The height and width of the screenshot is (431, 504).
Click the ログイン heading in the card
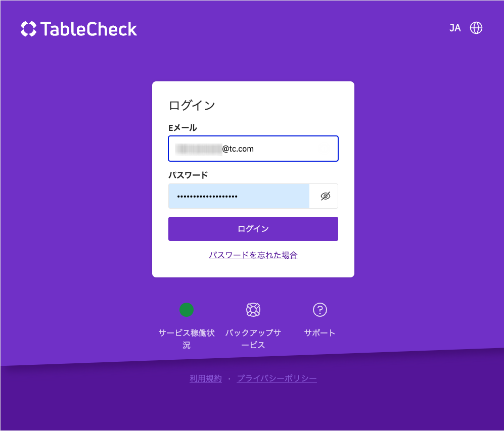[192, 106]
